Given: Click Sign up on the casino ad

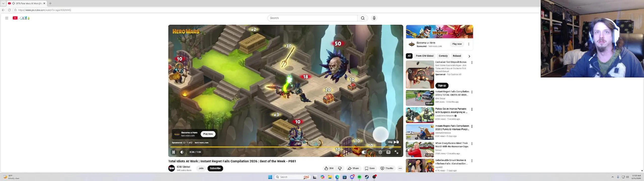Looking at the screenshot, I should tap(442, 85).
